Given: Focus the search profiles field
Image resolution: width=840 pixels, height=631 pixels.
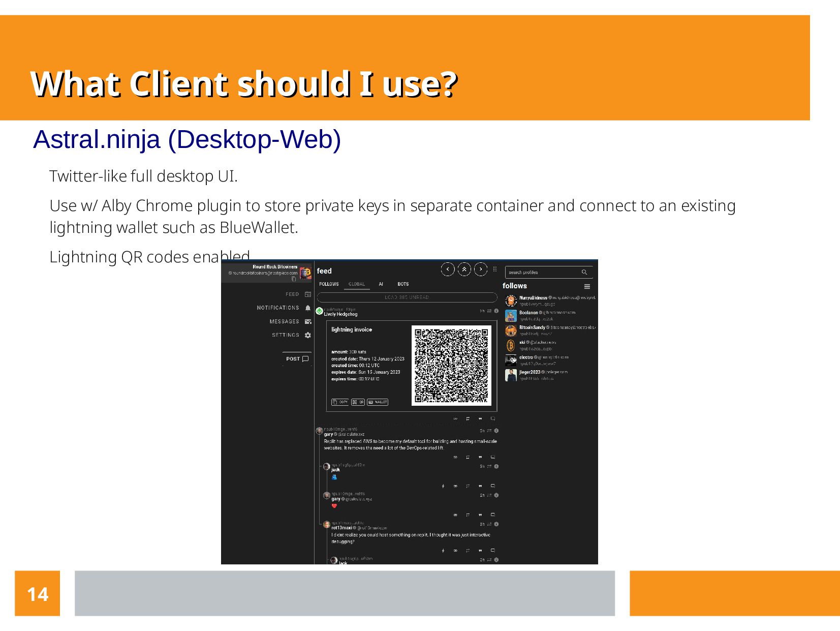Looking at the screenshot, I should click(x=549, y=273).
